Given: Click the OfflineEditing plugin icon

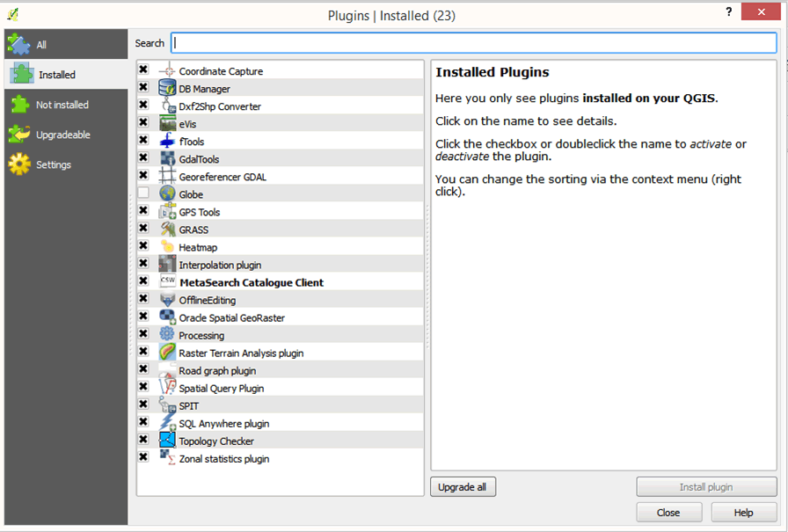Looking at the screenshot, I should click(167, 299).
